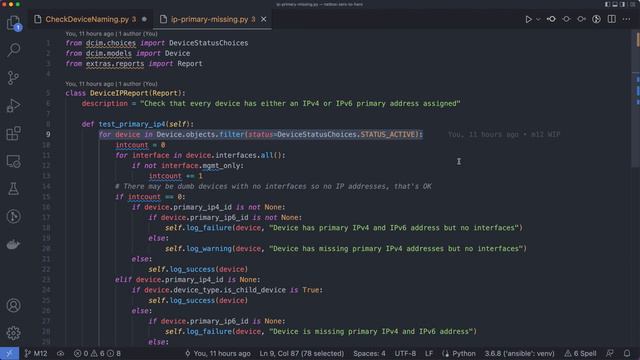Open the Docker whale view
The height and width of the screenshot is (360, 640).
(x=13, y=244)
